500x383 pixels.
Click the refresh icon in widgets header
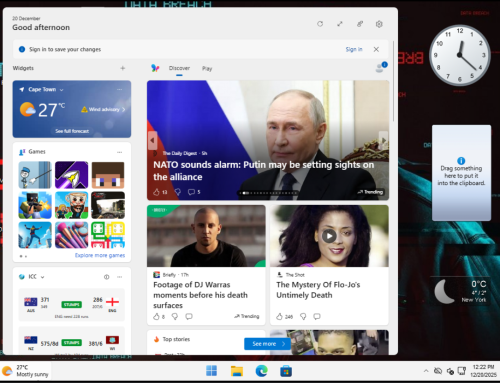coord(320,24)
